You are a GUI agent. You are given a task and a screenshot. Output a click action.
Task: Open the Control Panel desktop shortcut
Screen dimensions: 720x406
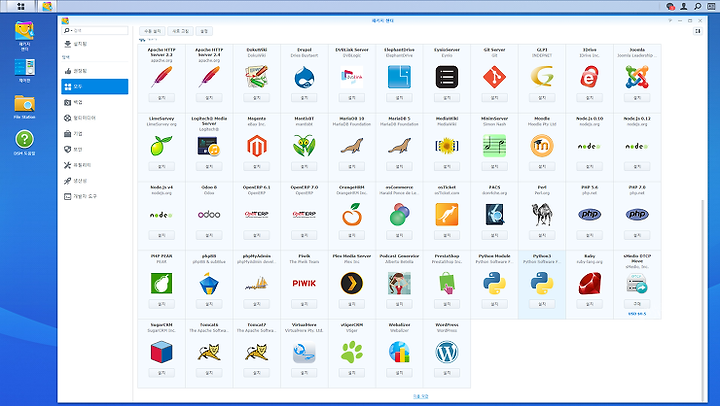pos(24,70)
